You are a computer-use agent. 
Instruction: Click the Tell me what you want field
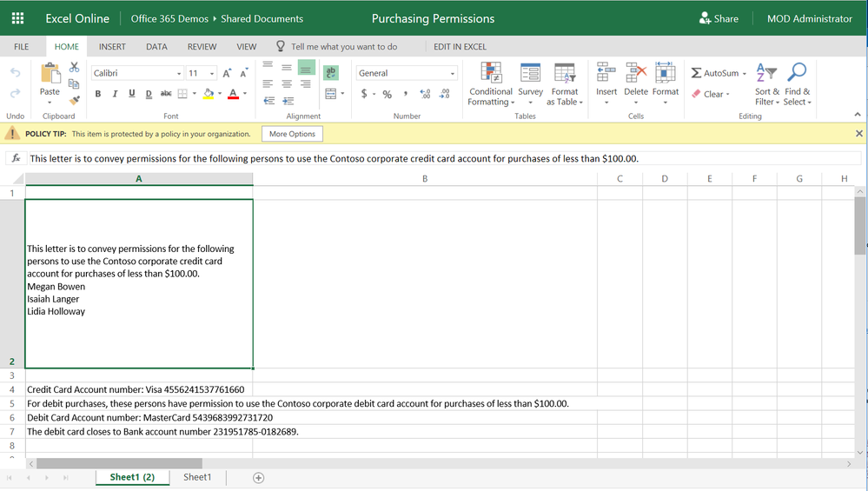344,47
